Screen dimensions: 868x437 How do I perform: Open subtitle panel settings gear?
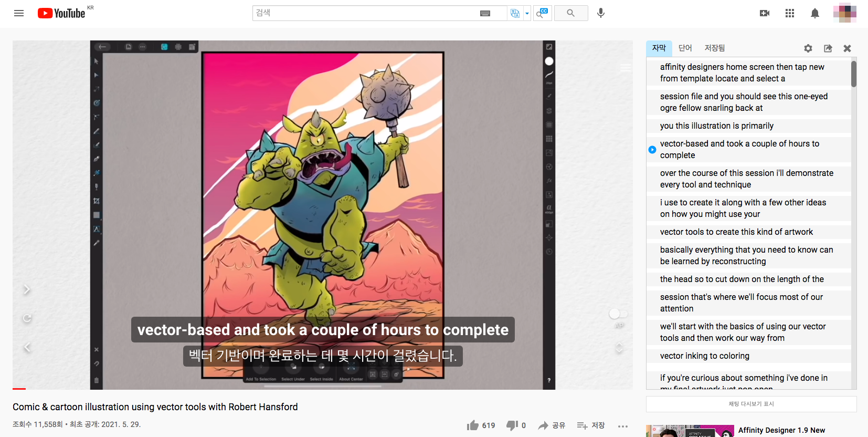point(808,48)
